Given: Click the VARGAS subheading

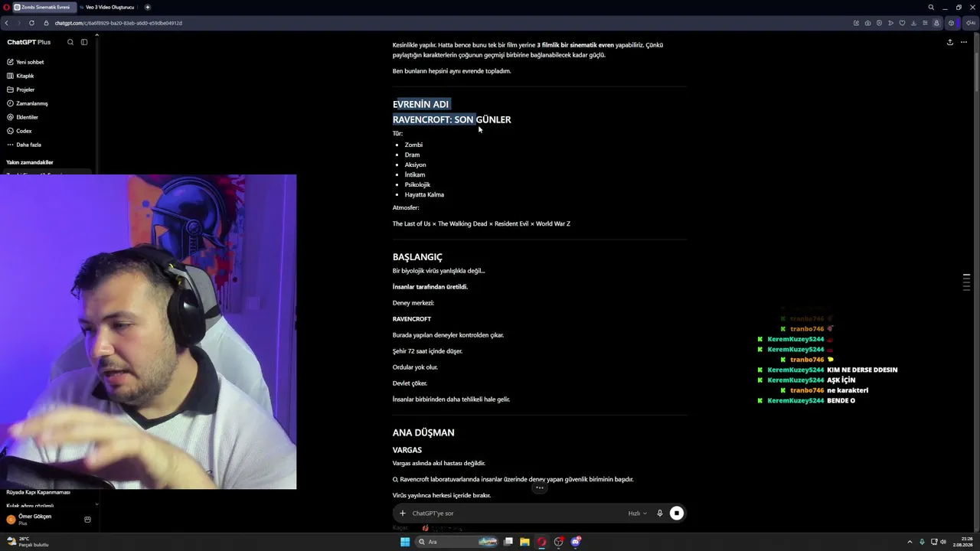Looking at the screenshot, I should [x=407, y=450].
